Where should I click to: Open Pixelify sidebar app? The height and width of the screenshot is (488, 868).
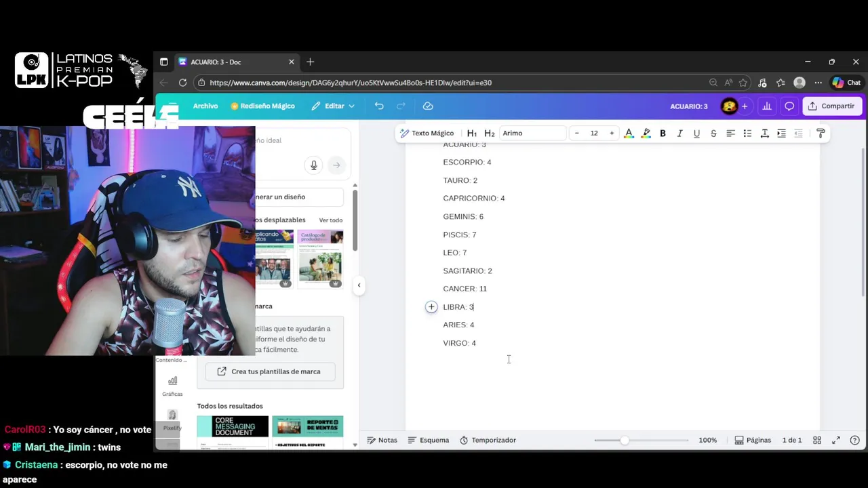pyautogui.click(x=172, y=420)
